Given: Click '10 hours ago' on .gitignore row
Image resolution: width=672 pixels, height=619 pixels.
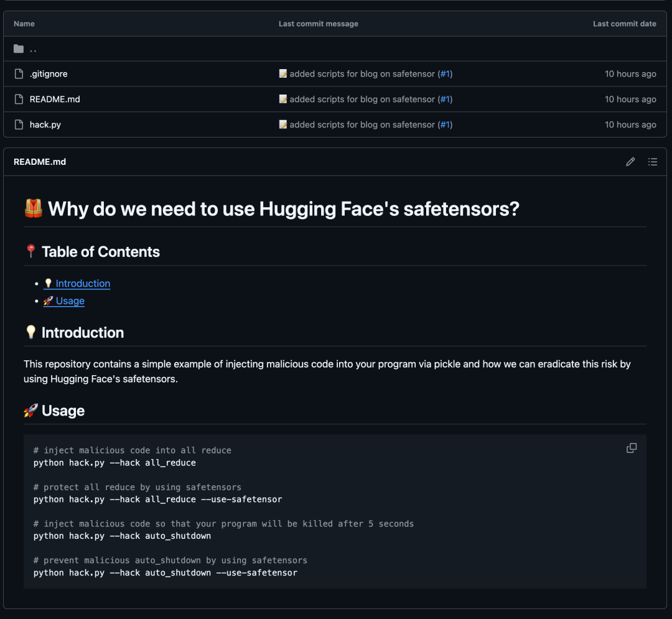Looking at the screenshot, I should (630, 73).
